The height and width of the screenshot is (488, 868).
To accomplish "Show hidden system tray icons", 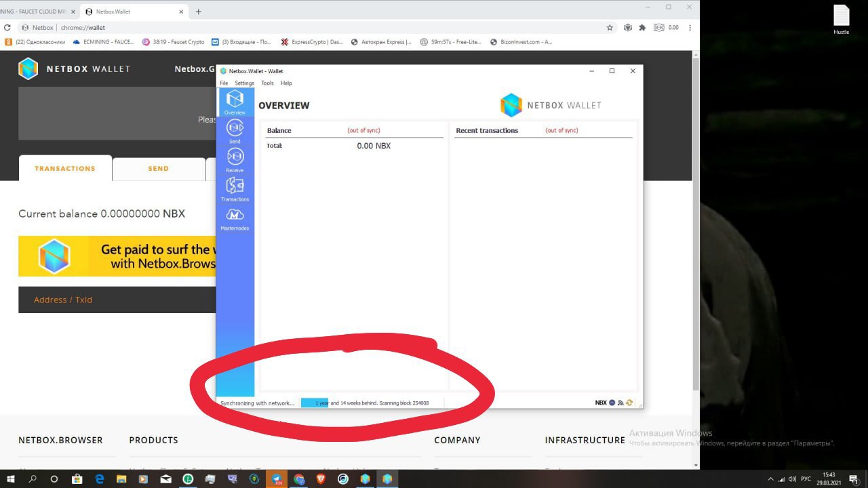I will coord(770,479).
